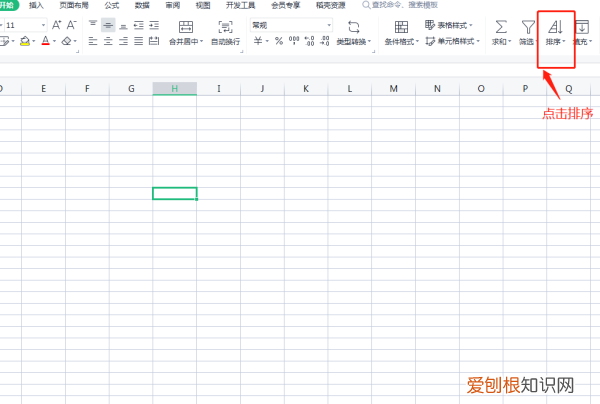Click the increase indent icon

(x=154, y=25)
